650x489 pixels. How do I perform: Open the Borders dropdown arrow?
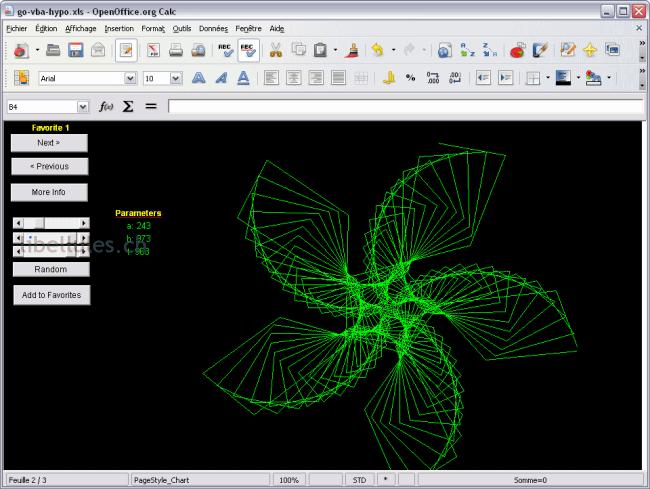[x=548, y=78]
